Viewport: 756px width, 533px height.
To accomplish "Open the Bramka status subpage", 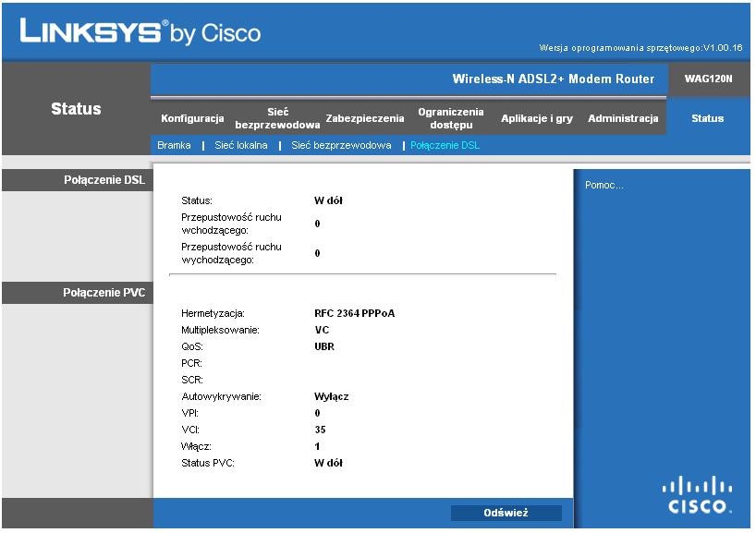I will pos(174,145).
